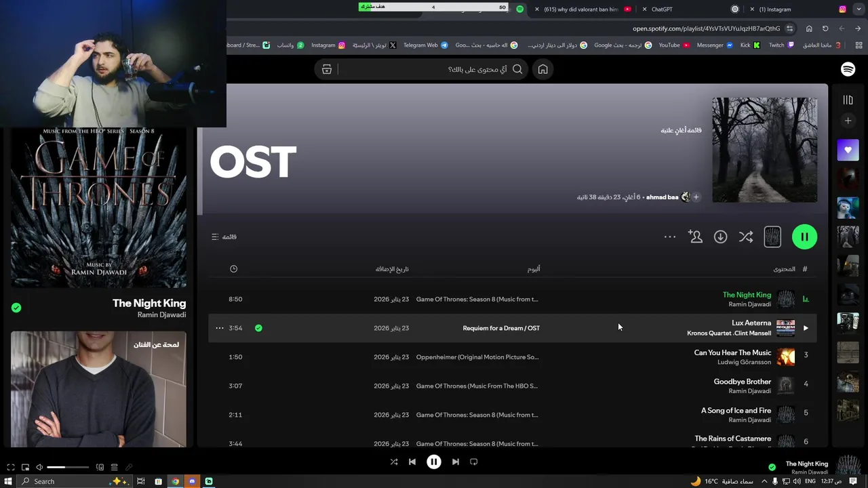Viewport: 868px width, 488px height.
Task: Open Your Library sidebar icon
Action: (848, 100)
